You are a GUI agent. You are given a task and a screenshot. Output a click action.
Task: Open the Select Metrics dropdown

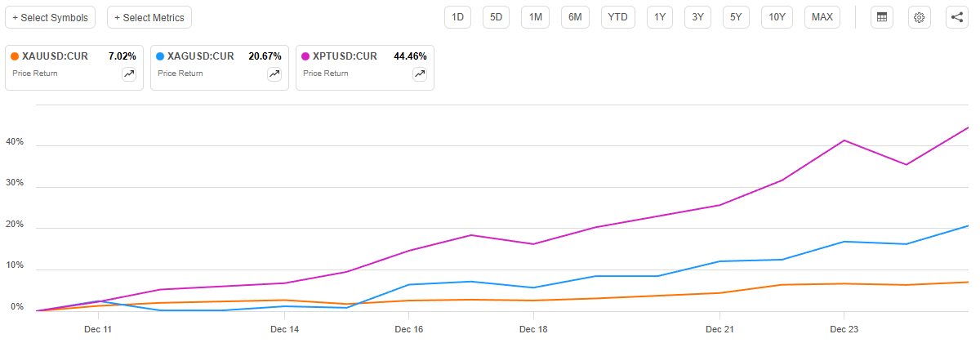[149, 17]
